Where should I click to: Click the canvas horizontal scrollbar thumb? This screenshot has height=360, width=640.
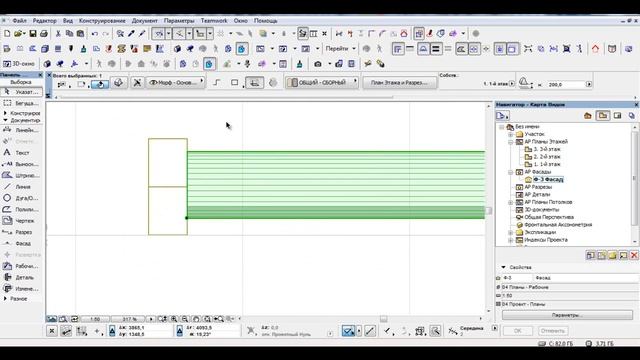coord(384,319)
